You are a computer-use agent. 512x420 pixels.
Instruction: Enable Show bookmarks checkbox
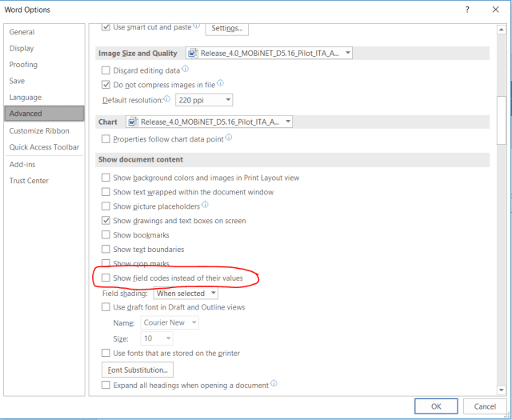point(106,235)
